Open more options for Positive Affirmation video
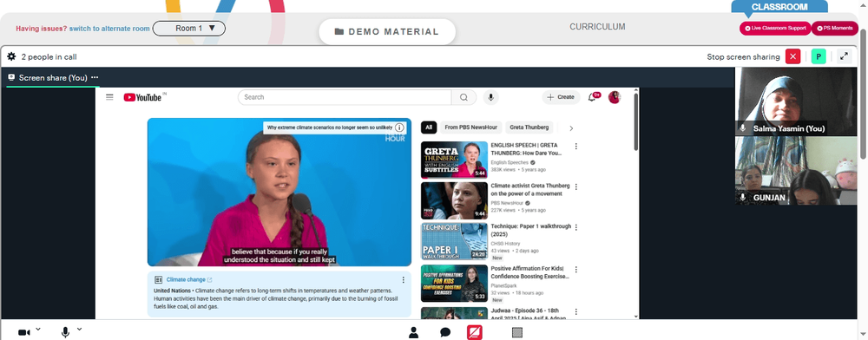Screen dimensions: 868x340 575,270
